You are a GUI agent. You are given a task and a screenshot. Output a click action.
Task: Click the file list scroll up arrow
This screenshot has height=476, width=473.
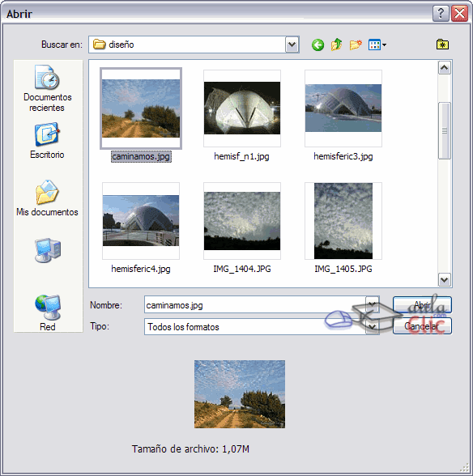pyautogui.click(x=444, y=68)
